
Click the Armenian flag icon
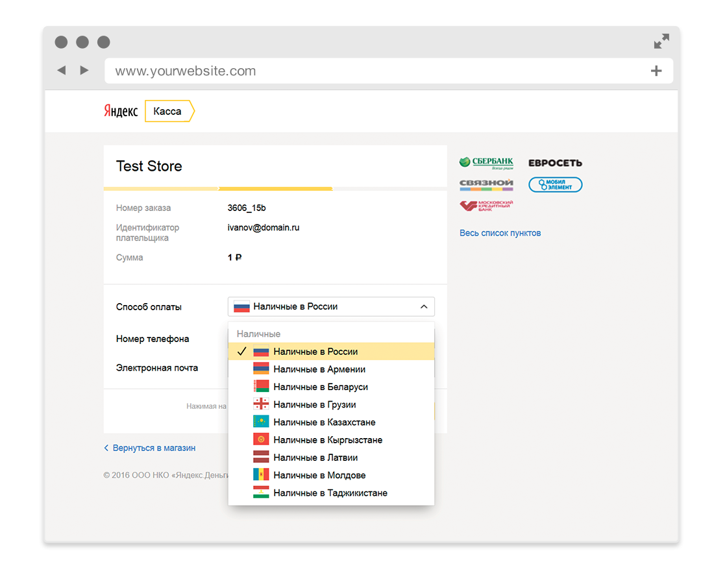(x=261, y=369)
